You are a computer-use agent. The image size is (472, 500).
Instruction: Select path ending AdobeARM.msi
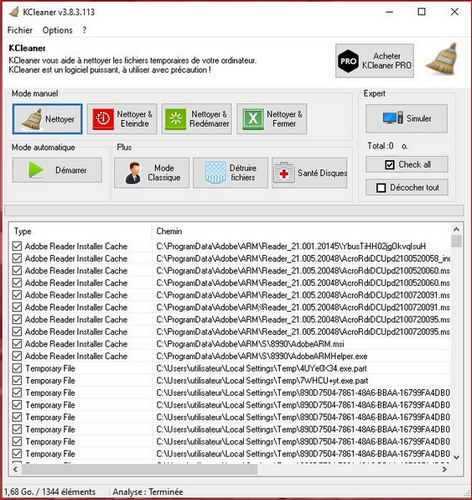pyautogui.click(x=250, y=344)
